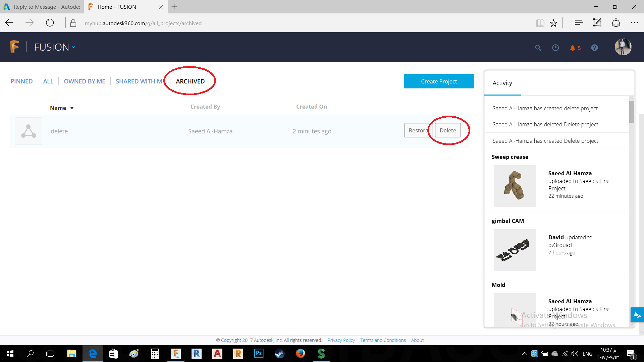Click the Create Project button

pyautogui.click(x=439, y=81)
